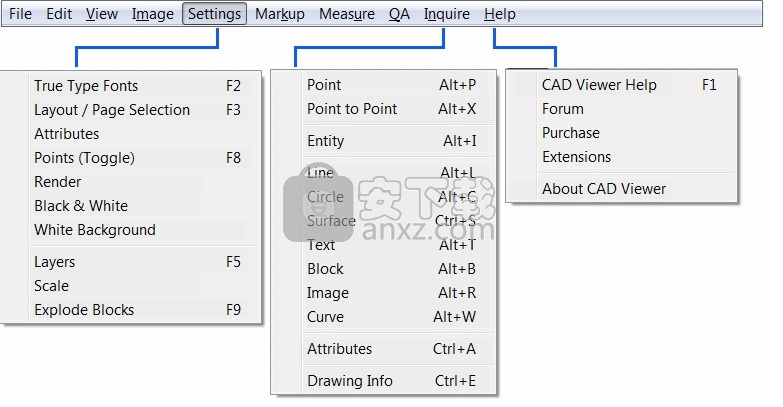Expand the Inquire menu
This screenshot has height=407, width=783.
pos(446,14)
